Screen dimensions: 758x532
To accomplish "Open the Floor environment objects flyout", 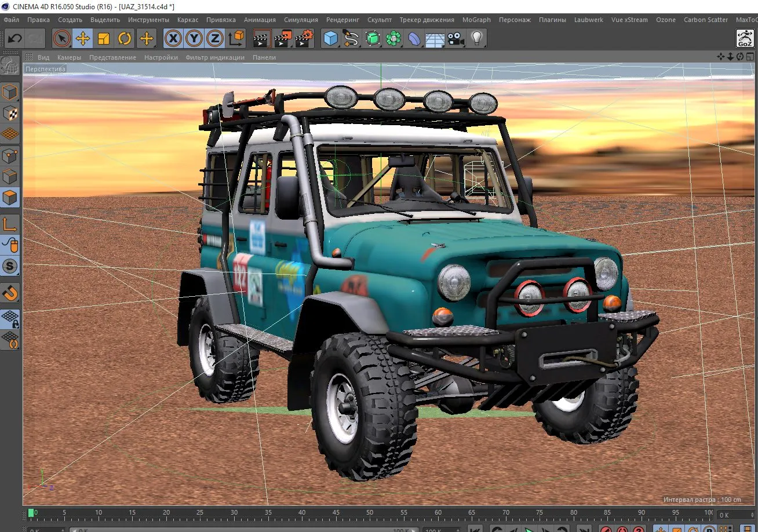I will point(435,39).
